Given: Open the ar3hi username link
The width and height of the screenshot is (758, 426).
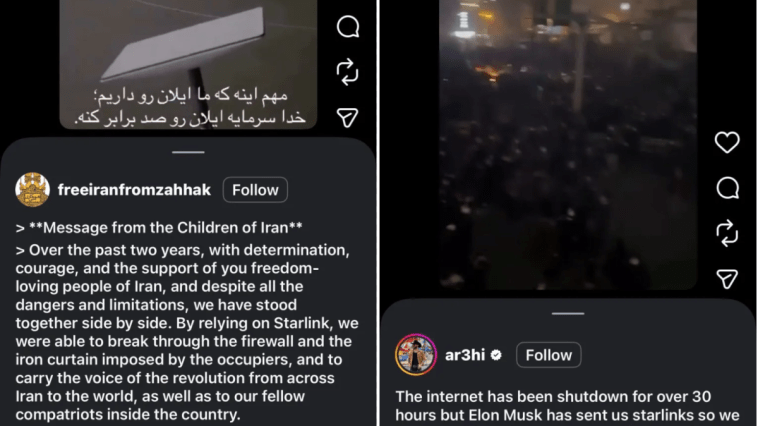Looking at the screenshot, I should pos(465,355).
